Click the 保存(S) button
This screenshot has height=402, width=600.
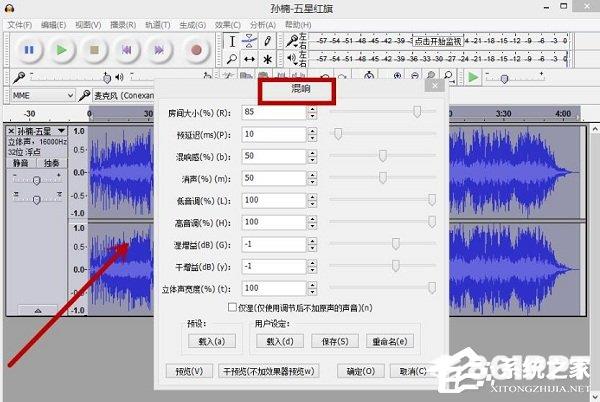tap(335, 341)
